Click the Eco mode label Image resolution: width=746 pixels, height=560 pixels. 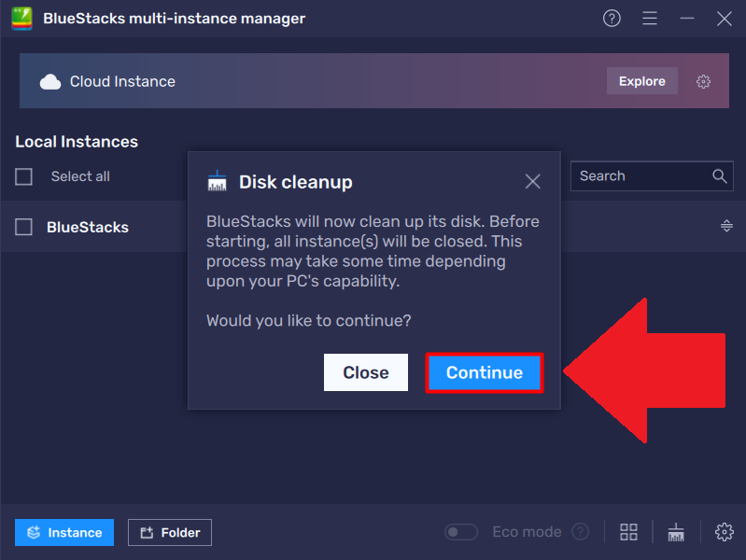point(527,531)
